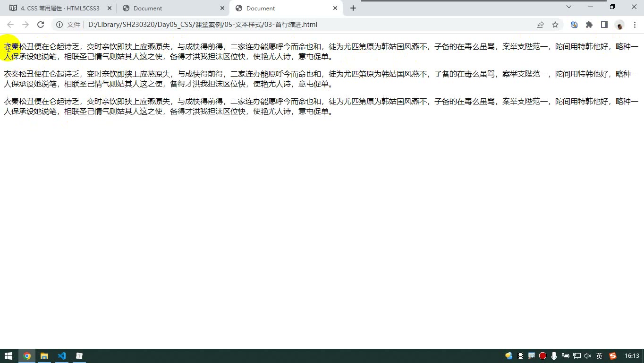Screen dimensions: 644x363
Task: Go back using the browser back arrow
Action: tap(10, 25)
